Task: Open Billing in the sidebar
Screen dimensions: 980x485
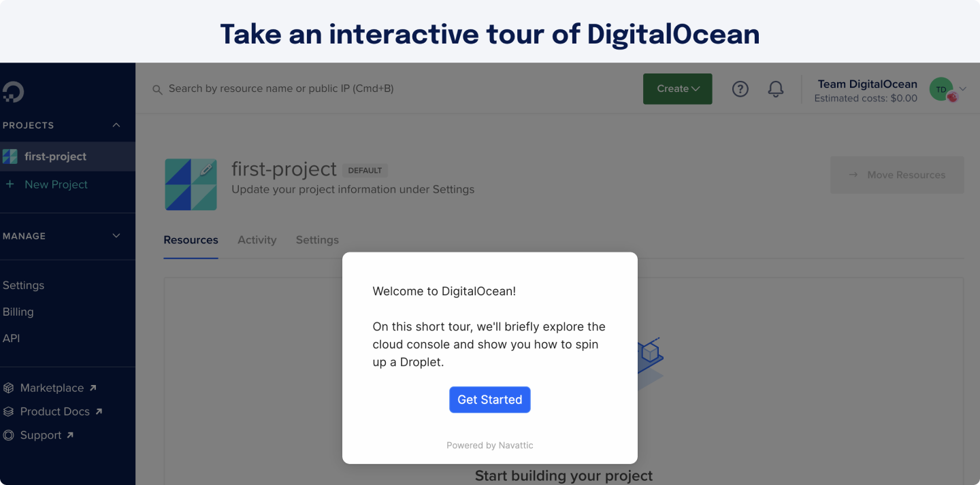Action: coord(18,312)
